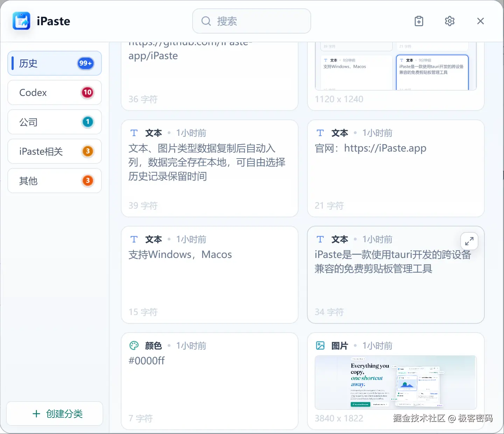This screenshot has height=434, width=504.
Task: Open the settings gear icon
Action: 450,21
